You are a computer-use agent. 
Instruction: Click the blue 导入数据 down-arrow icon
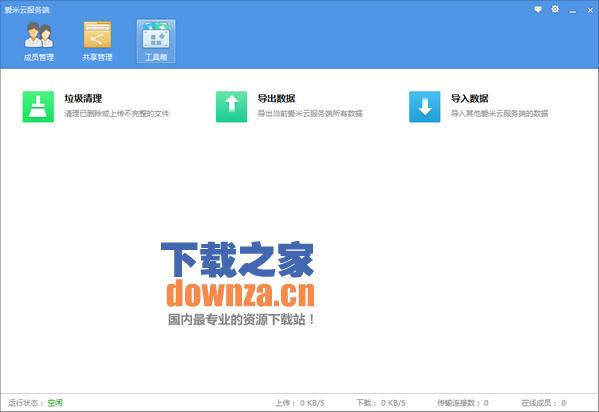425,107
